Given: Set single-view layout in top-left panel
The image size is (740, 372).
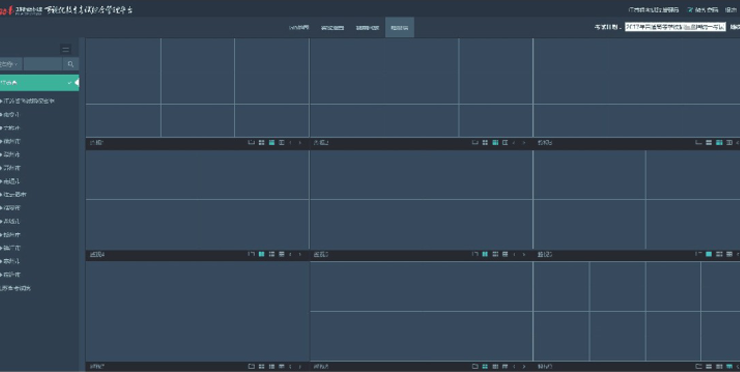Looking at the screenshot, I should point(251,143).
